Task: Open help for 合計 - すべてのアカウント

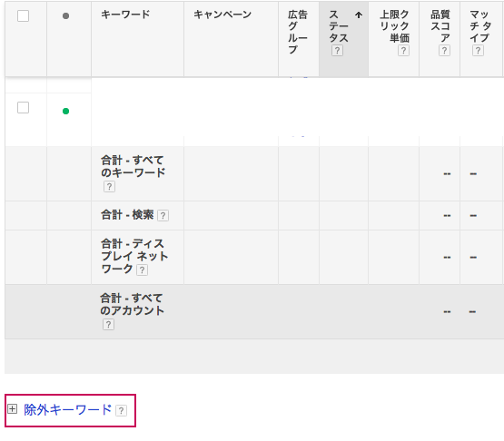Action: click(x=108, y=325)
